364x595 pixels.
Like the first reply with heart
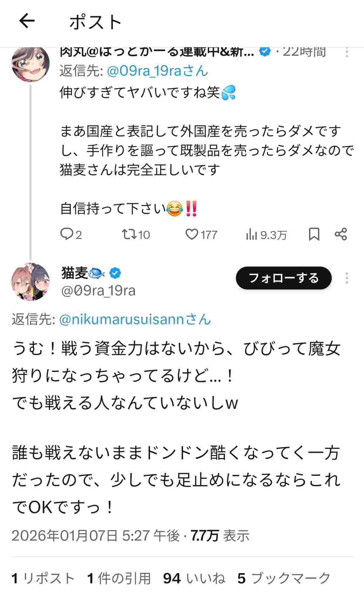pyautogui.click(x=201, y=235)
